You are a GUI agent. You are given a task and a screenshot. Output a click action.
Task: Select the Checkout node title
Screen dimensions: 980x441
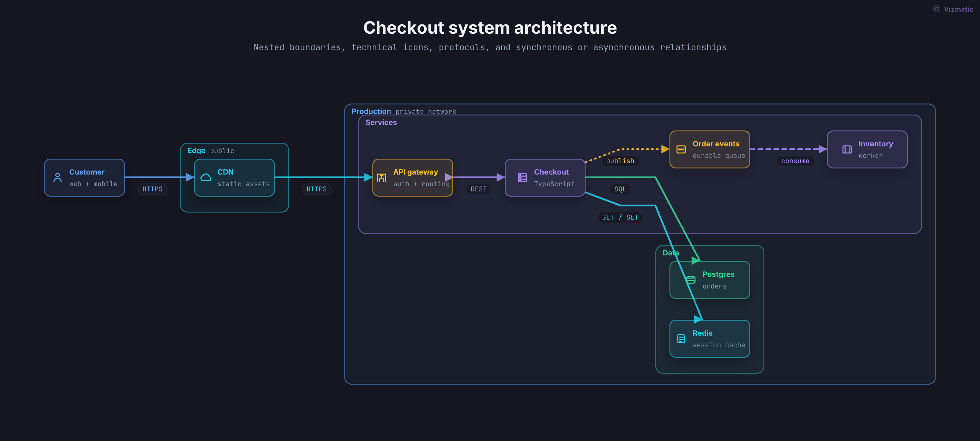point(551,172)
